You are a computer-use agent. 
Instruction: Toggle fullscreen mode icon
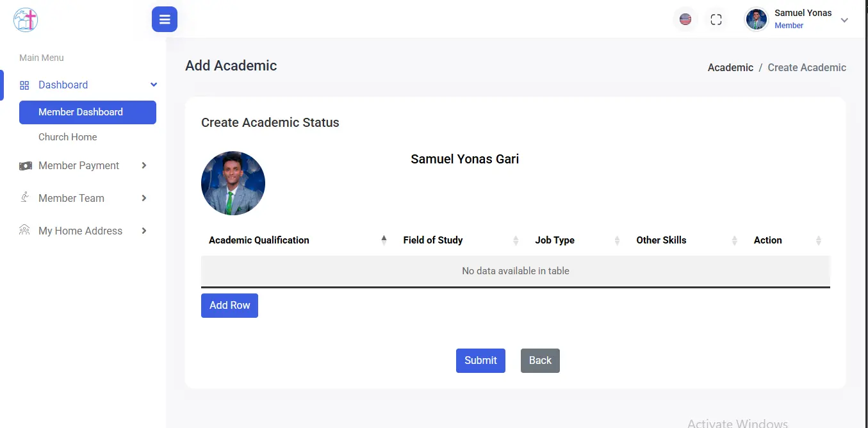[x=716, y=19]
